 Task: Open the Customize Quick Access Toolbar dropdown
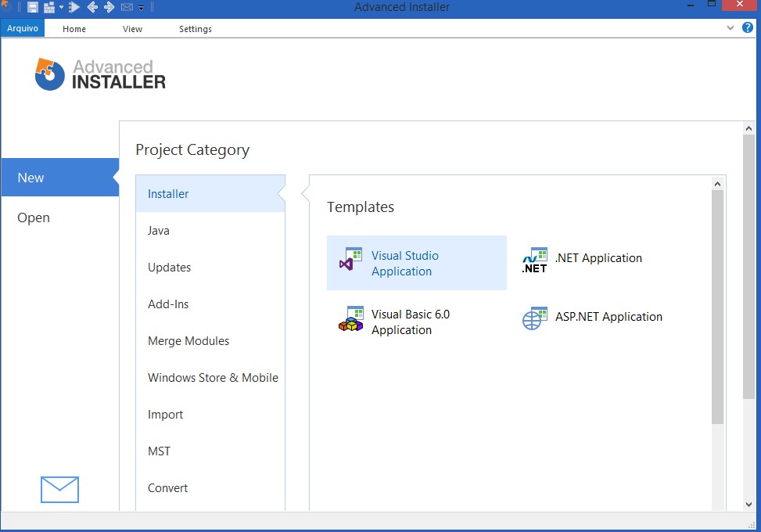(x=142, y=8)
